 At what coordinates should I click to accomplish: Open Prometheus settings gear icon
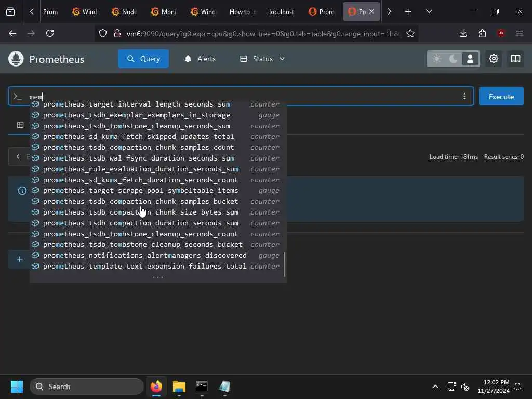pos(494,59)
